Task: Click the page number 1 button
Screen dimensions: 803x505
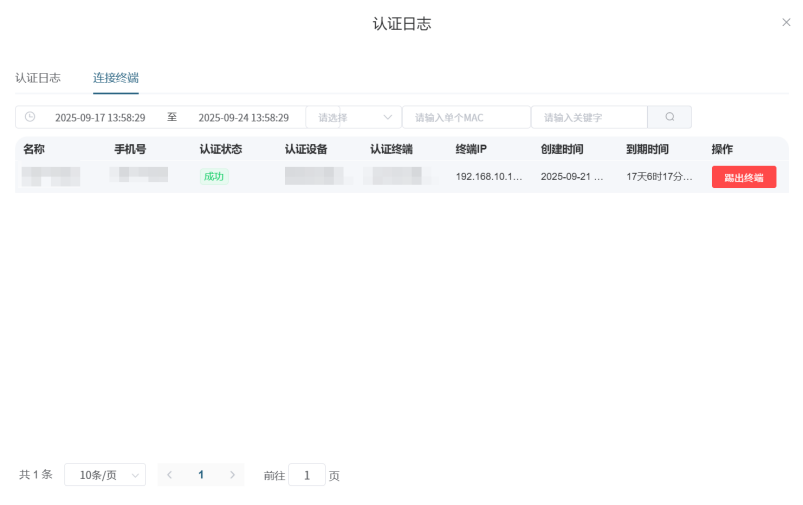Action: coord(201,475)
